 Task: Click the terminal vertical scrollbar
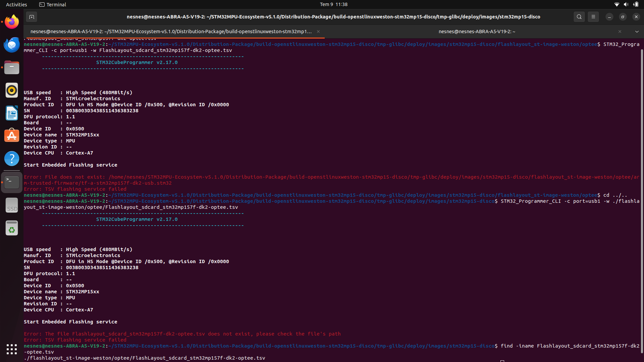(x=642, y=201)
